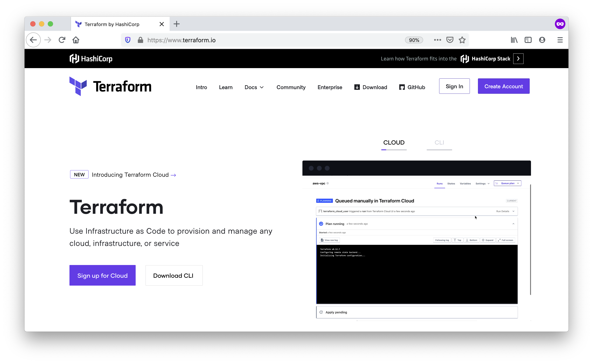Viewport: 593px width, 364px height.
Task: Open the page actions three-dot menu
Action: coord(437,40)
